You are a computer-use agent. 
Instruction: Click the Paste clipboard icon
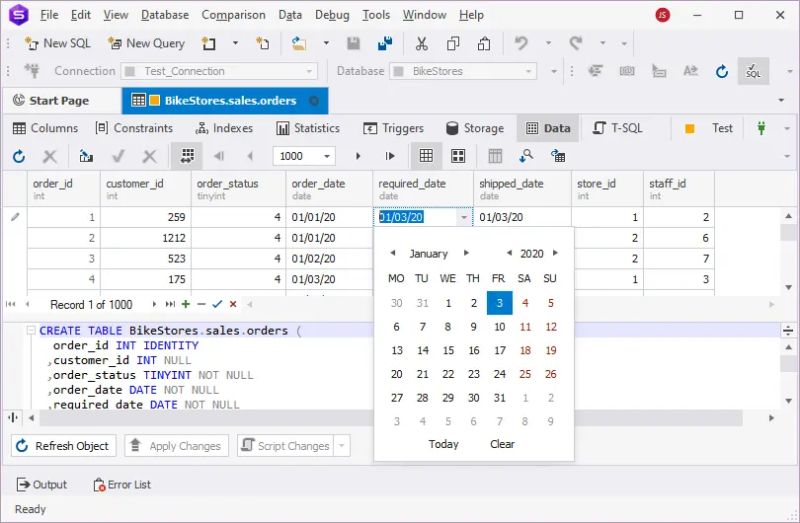point(484,43)
